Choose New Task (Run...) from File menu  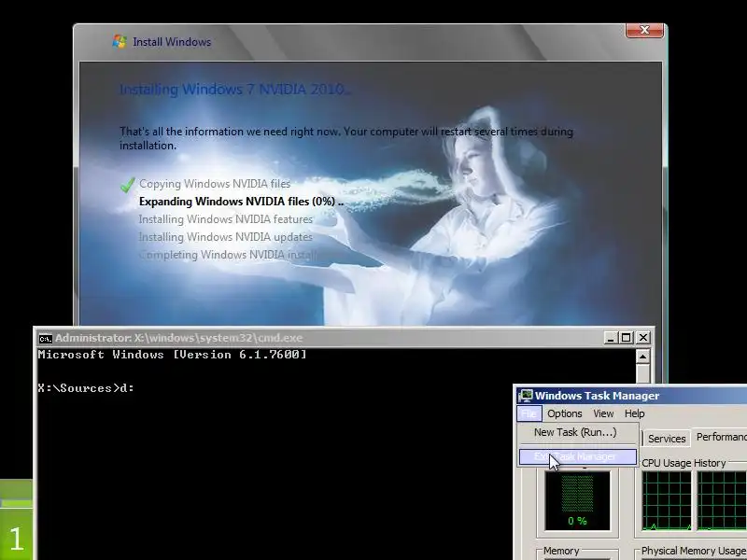[577, 432]
